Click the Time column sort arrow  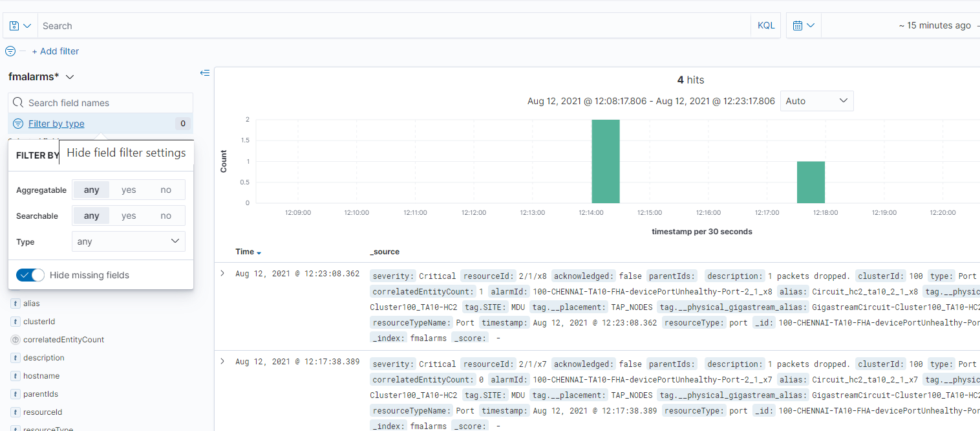click(259, 252)
